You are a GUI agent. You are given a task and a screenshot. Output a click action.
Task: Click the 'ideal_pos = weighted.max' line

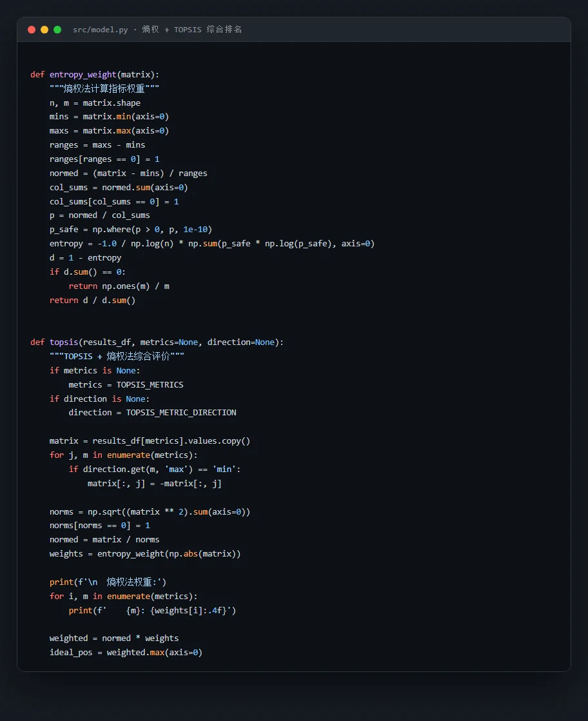click(x=126, y=653)
